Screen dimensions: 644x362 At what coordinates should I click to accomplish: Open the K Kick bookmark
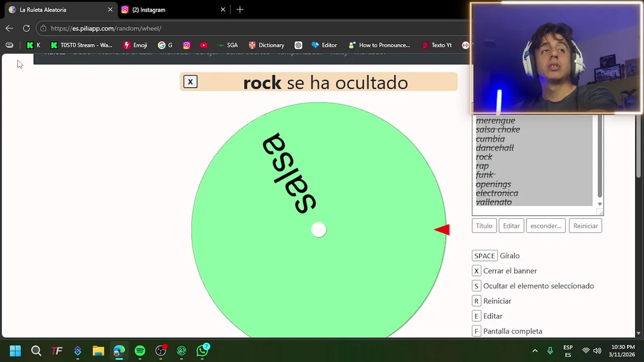coord(34,45)
